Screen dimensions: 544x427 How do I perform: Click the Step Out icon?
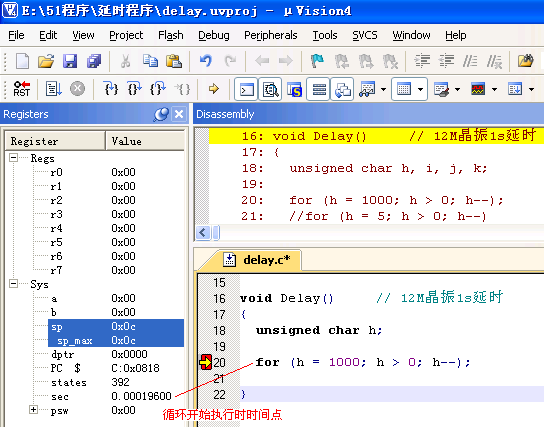click(158, 89)
